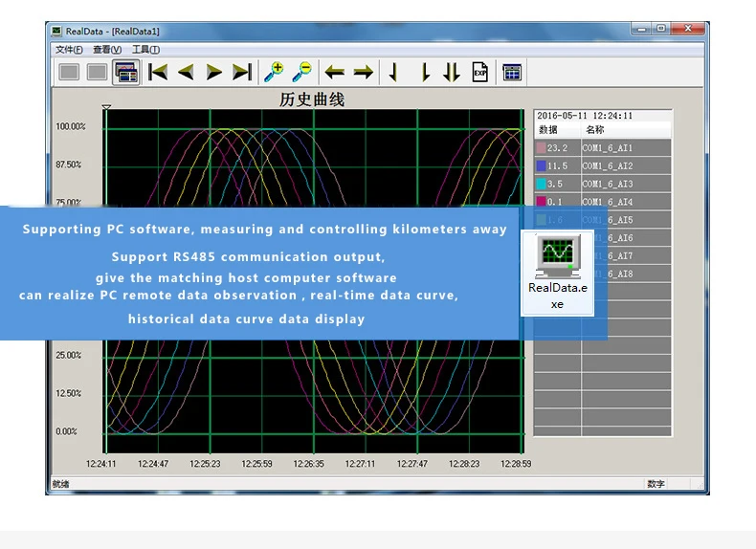Click the RealData app icon in title bar
The height and width of the screenshot is (549, 756).
(x=56, y=32)
